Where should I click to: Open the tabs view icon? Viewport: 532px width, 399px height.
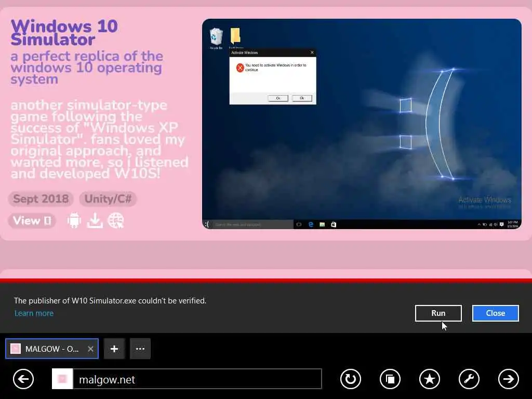click(390, 379)
